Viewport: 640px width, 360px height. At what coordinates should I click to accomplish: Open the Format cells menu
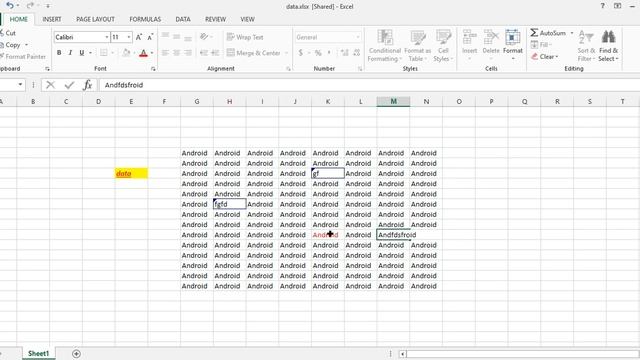pyautogui.click(x=513, y=45)
